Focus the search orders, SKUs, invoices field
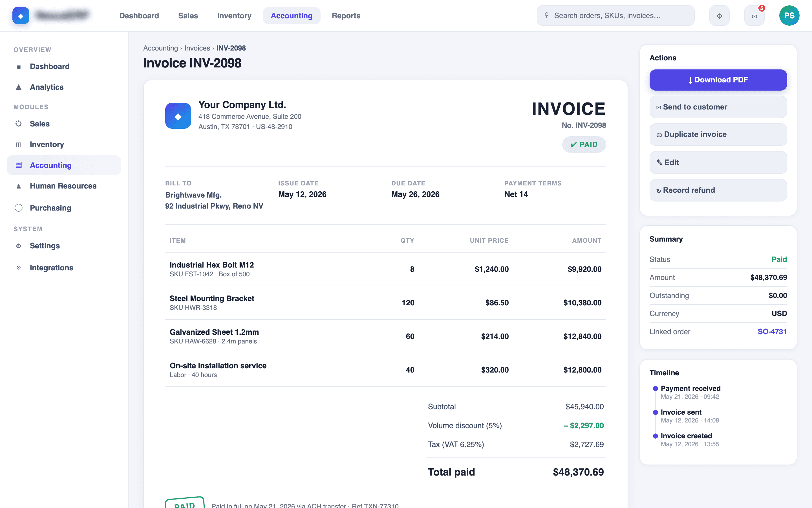Viewport: 812px width, 508px height. pos(615,16)
